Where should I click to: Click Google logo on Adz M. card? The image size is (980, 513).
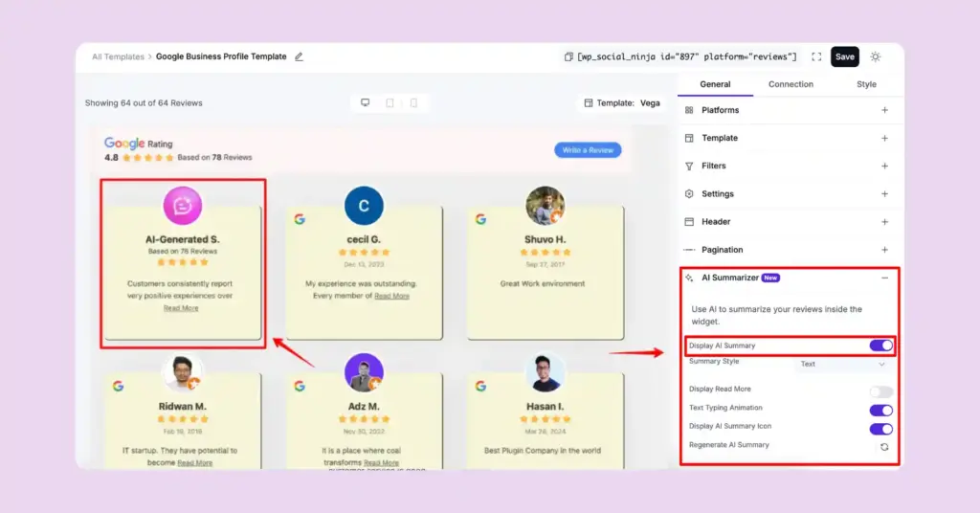pyautogui.click(x=300, y=386)
